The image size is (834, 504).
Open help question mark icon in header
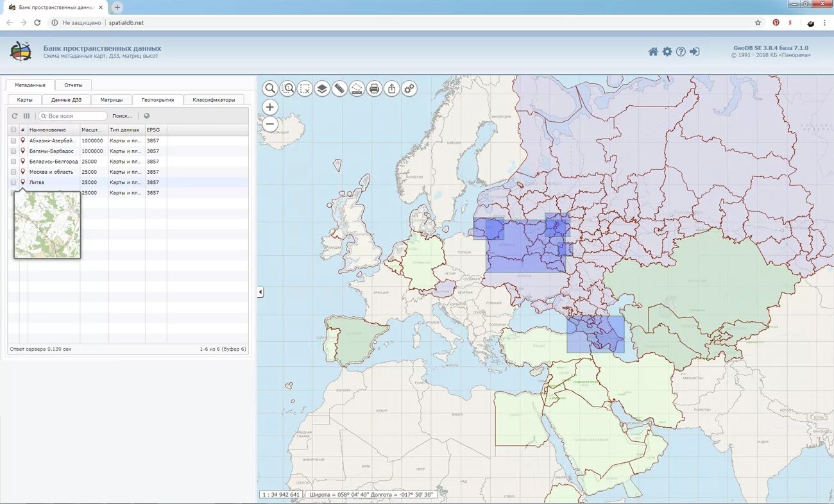681,51
